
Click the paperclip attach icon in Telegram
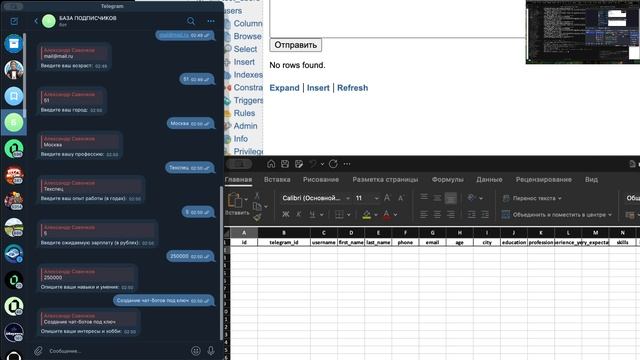point(38,351)
